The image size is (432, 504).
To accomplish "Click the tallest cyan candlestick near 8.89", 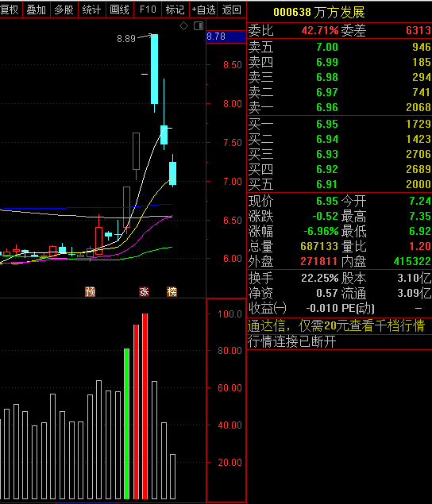I will (x=154, y=69).
